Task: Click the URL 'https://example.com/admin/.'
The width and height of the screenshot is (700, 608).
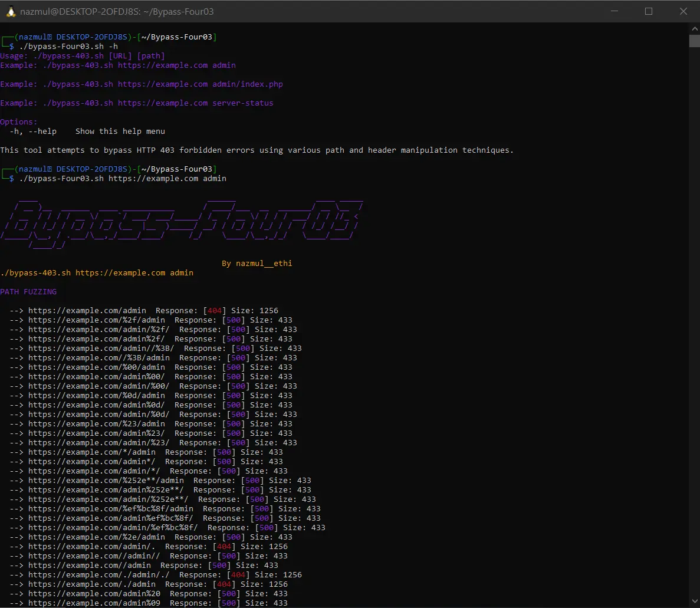Action: [x=92, y=547]
